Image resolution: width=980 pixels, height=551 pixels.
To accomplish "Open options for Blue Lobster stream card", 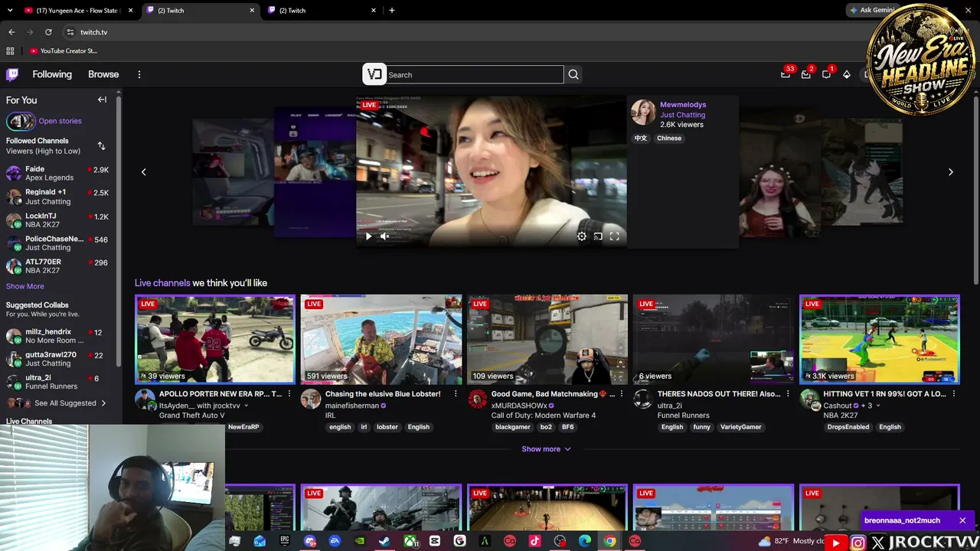I will (x=456, y=394).
